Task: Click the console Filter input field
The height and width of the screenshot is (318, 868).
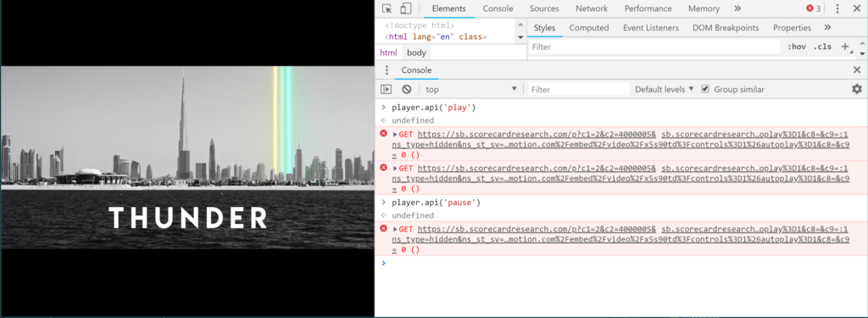Action: click(579, 89)
